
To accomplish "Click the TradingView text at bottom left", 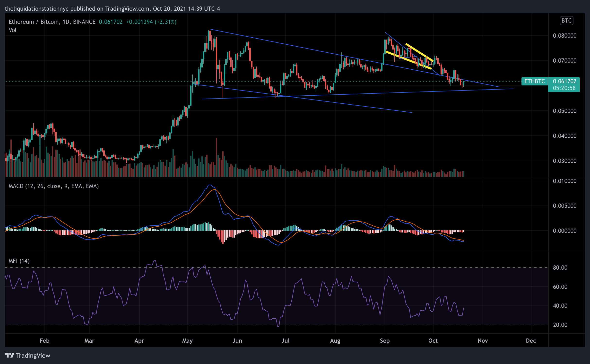I will (x=33, y=356).
